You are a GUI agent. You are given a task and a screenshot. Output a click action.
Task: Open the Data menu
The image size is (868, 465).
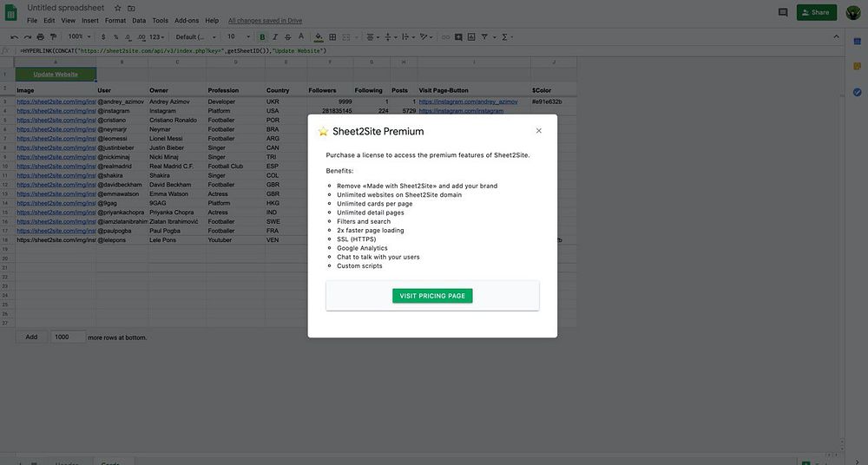(139, 21)
